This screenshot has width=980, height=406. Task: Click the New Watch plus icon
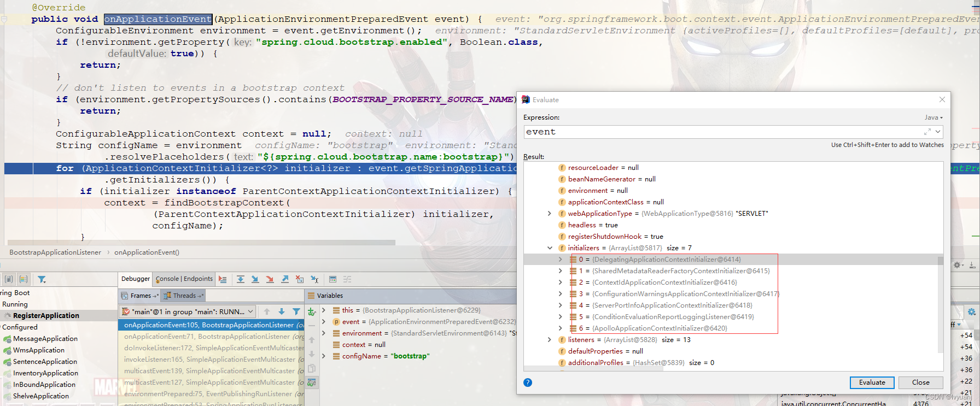(312, 311)
